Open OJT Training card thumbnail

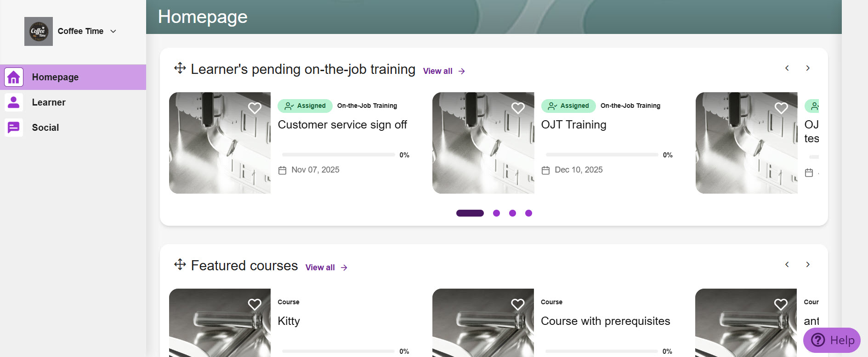coord(483,143)
